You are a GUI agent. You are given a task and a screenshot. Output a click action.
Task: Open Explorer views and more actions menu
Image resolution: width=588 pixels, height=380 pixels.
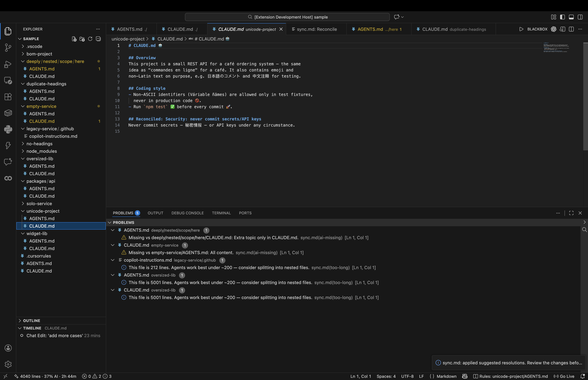point(98,29)
